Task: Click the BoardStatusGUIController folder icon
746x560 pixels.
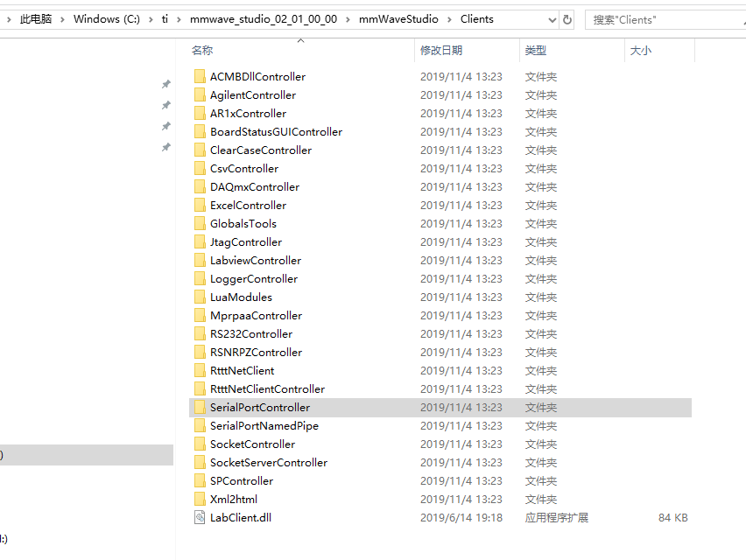Action: 200,131
